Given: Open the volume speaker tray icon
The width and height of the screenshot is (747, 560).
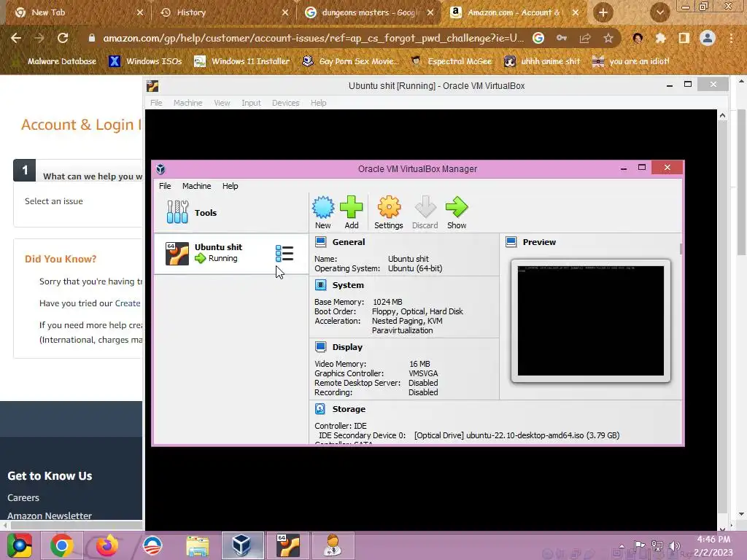Looking at the screenshot, I should click(674, 545).
